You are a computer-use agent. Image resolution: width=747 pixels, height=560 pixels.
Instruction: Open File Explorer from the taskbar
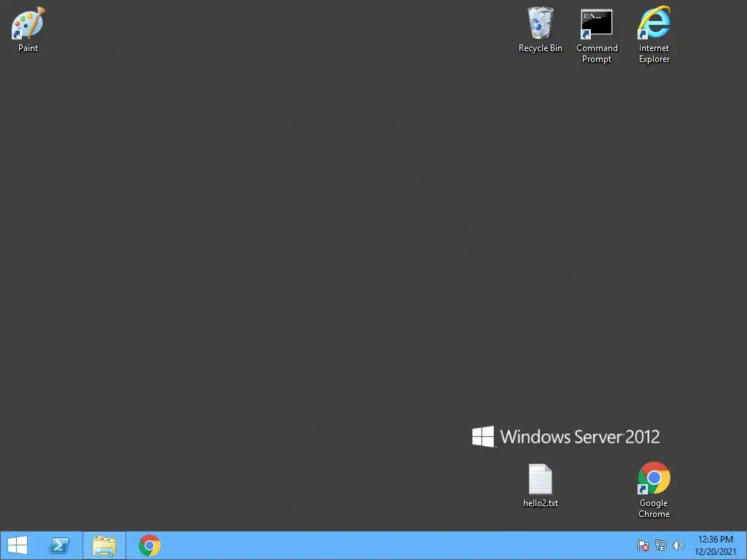coord(104,545)
